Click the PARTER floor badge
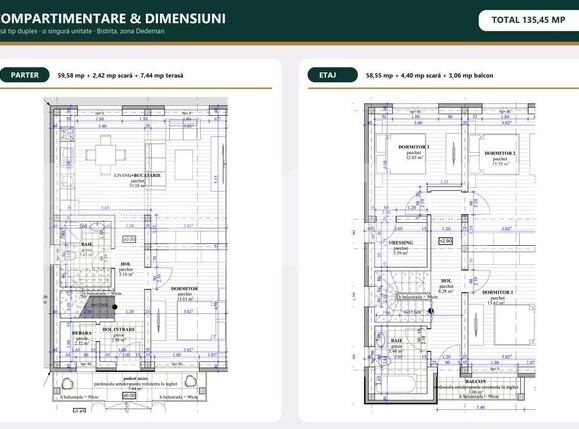579x429 pixels. (x=24, y=75)
